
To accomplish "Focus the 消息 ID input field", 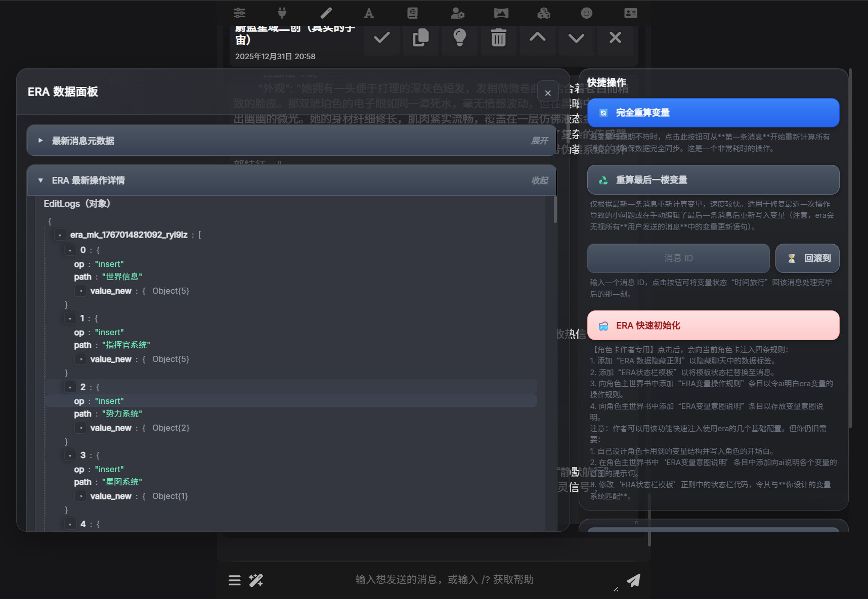I will 678,258.
